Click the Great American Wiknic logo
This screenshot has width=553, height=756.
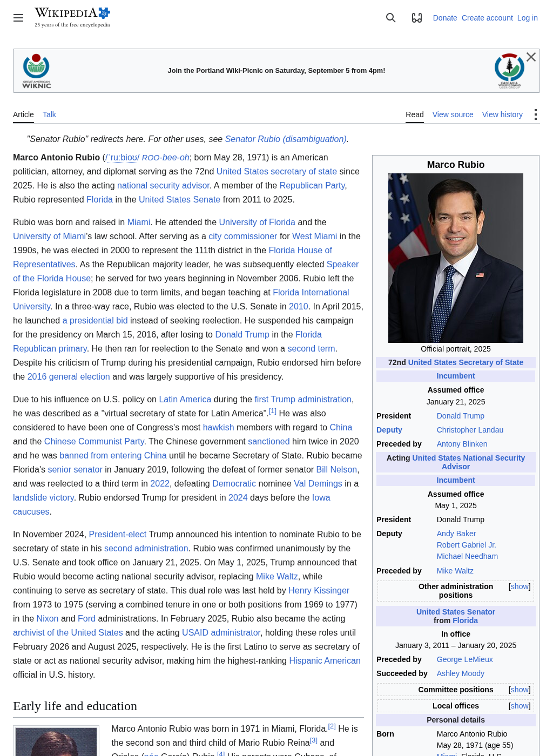click(37, 71)
